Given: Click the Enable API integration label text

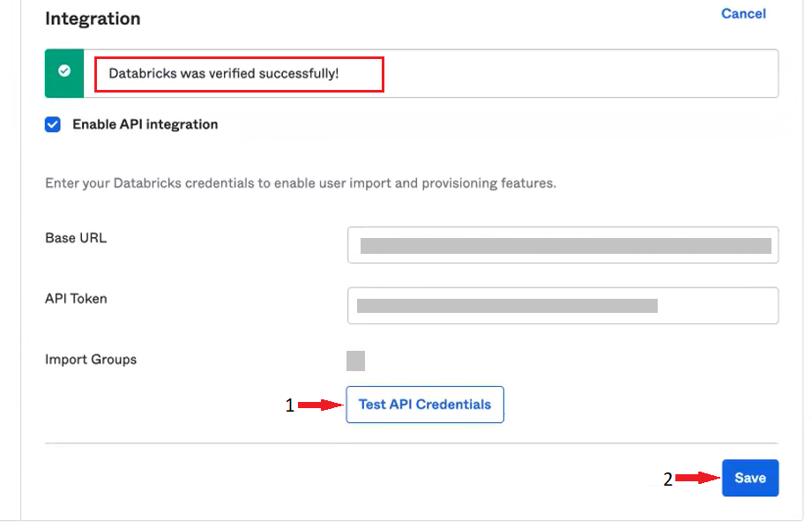Looking at the screenshot, I should [145, 124].
